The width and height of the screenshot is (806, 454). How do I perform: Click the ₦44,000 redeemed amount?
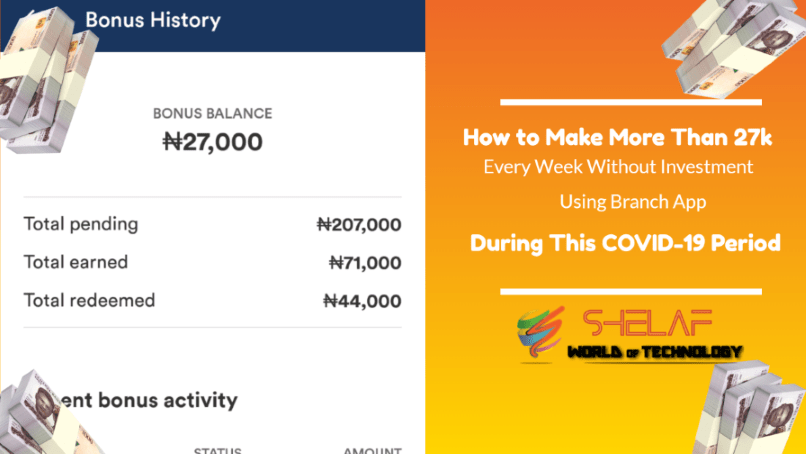pos(361,301)
